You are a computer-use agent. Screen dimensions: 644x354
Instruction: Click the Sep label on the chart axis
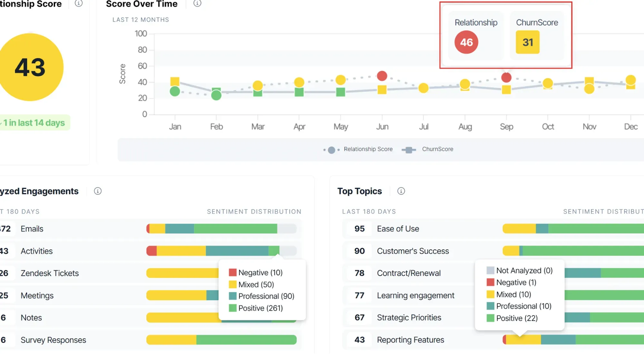click(x=506, y=127)
